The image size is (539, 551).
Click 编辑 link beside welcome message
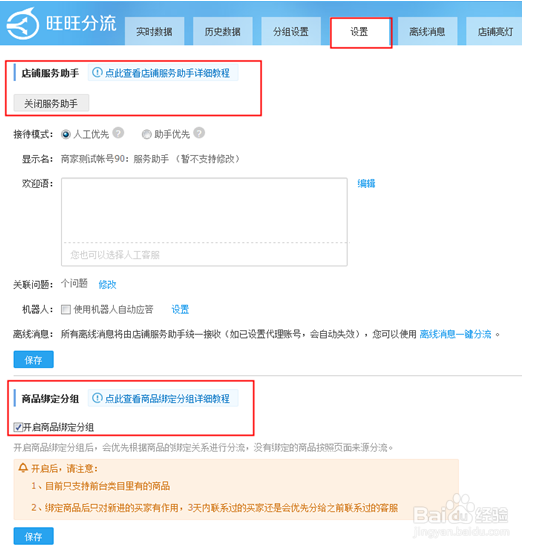[x=366, y=183]
